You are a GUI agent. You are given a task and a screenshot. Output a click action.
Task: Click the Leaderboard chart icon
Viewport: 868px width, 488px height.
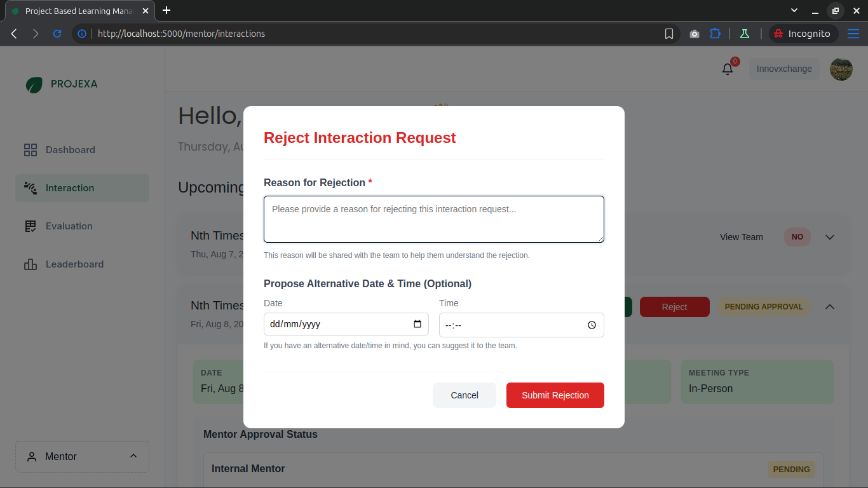pos(30,264)
